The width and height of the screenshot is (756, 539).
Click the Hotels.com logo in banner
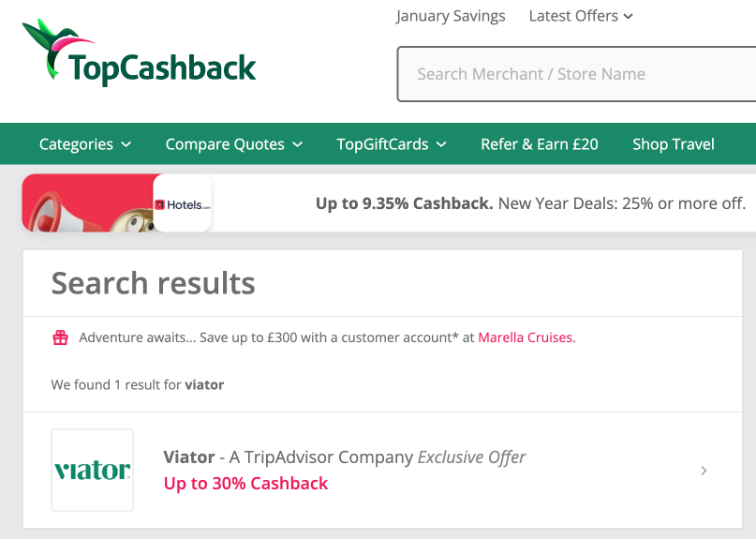coord(183,203)
